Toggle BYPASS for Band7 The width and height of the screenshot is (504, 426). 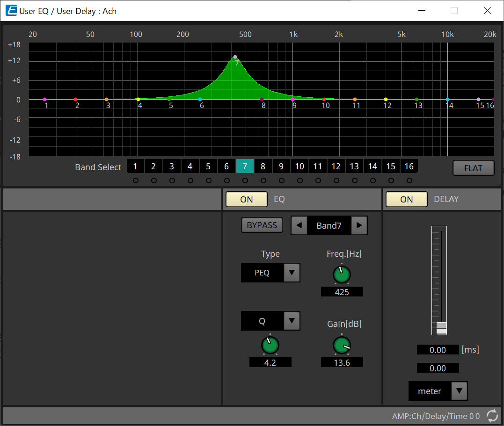tap(262, 225)
